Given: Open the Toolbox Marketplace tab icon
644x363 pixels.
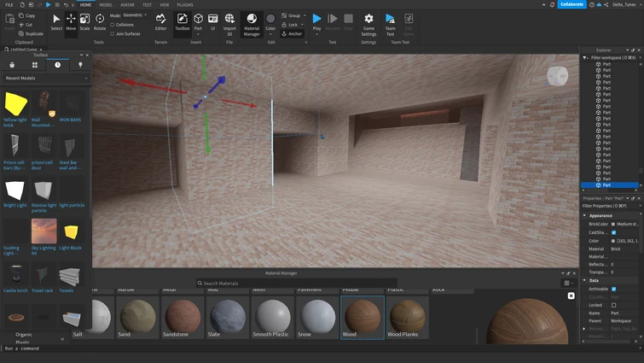Looking at the screenshot, I should 12,65.
